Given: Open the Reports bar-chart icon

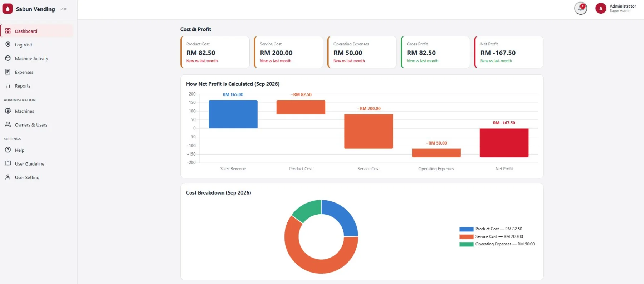Looking at the screenshot, I should (8, 86).
